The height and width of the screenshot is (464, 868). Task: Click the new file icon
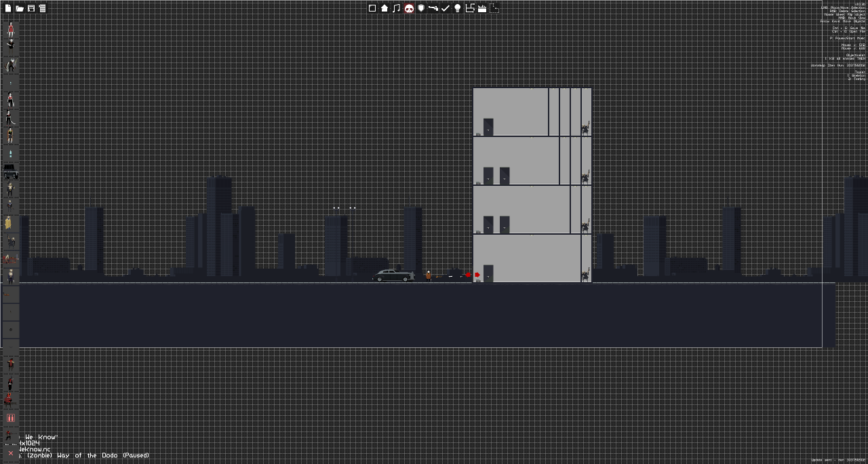(x=9, y=8)
